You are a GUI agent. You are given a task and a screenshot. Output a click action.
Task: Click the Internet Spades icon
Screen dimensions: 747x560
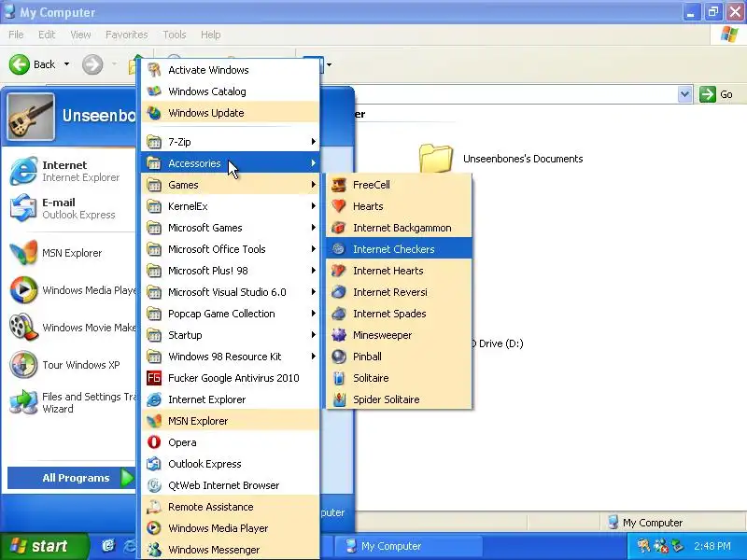(339, 314)
